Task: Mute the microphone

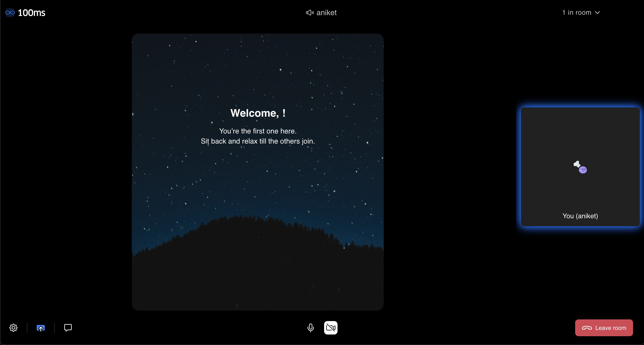Action: pos(310,328)
